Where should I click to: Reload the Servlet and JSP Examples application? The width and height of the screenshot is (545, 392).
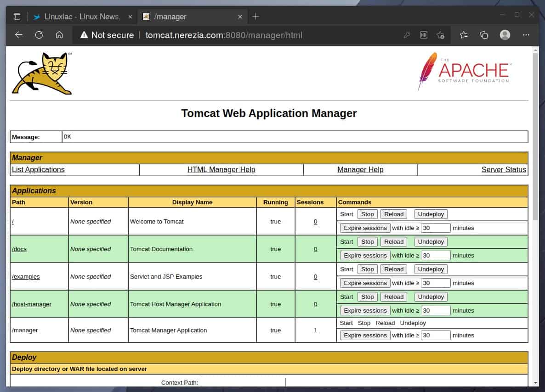click(394, 269)
